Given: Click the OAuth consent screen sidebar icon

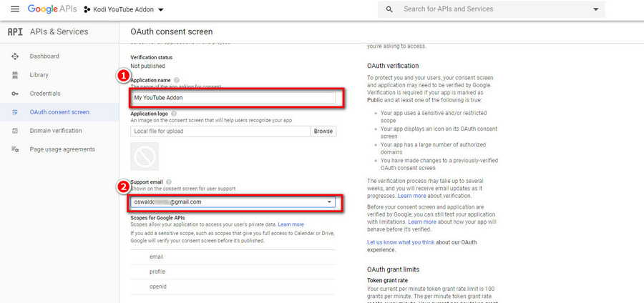Looking at the screenshot, I should tap(15, 112).
